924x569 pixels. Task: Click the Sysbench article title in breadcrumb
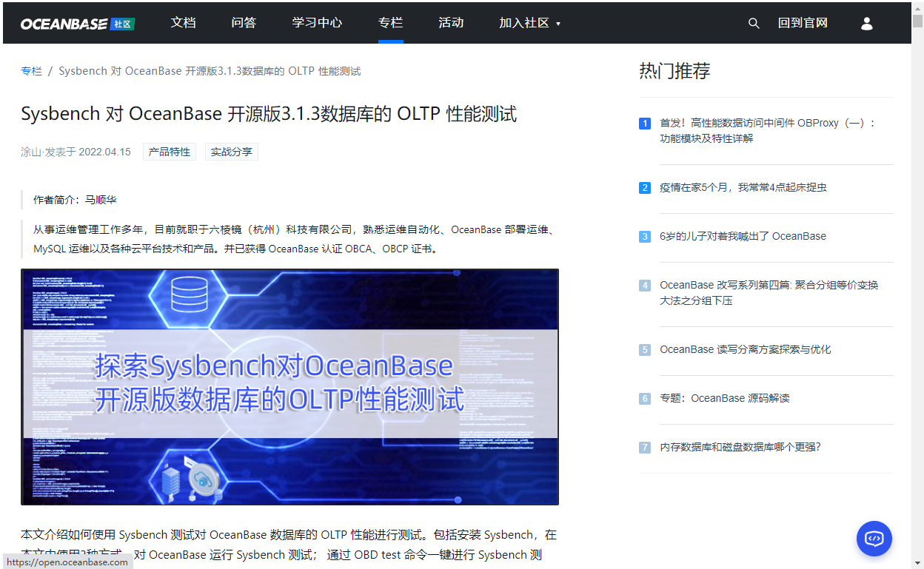[x=210, y=71]
